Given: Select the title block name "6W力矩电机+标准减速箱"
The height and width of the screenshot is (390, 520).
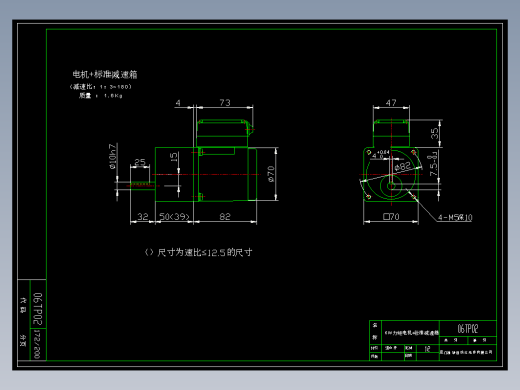Looking at the screenshot, I should point(412,333).
